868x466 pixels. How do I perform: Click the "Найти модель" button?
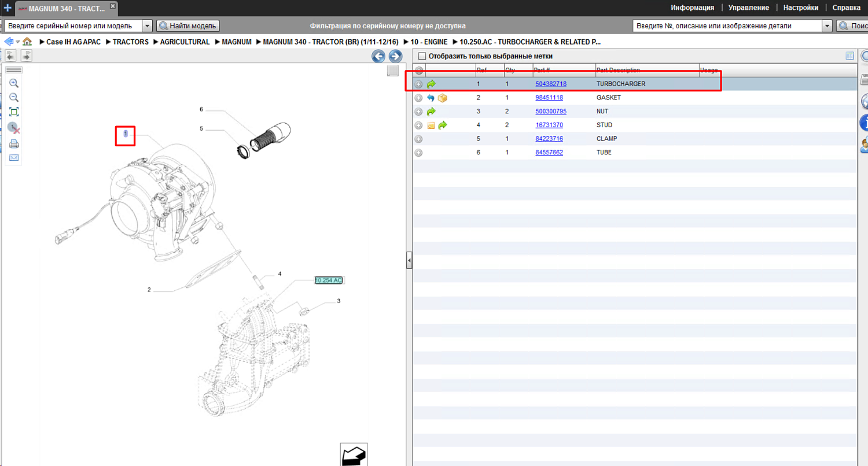(x=188, y=26)
